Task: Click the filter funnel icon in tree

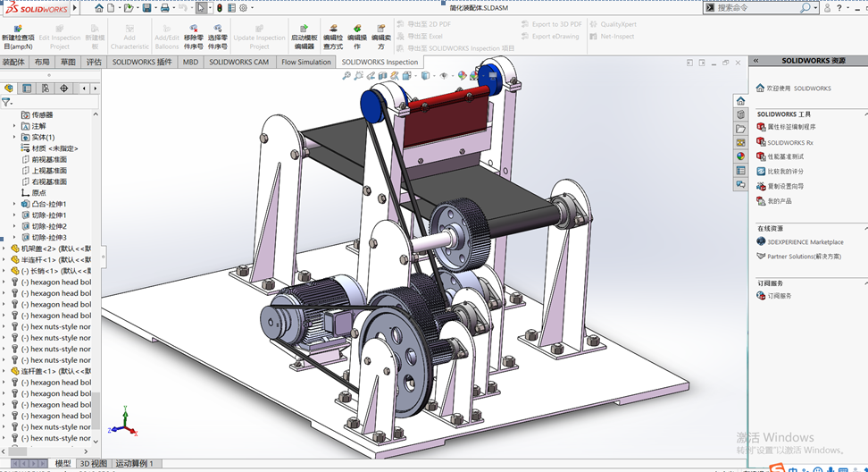Action: pyautogui.click(x=6, y=103)
